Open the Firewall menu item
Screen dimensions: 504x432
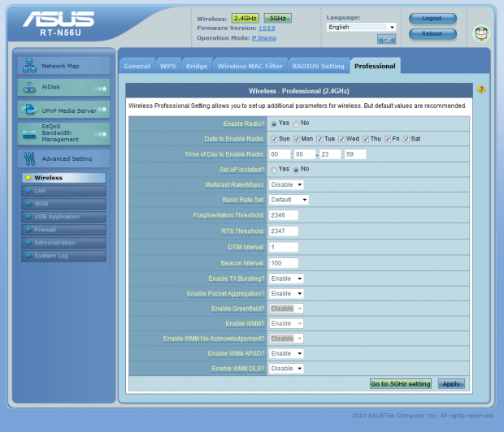coord(63,230)
